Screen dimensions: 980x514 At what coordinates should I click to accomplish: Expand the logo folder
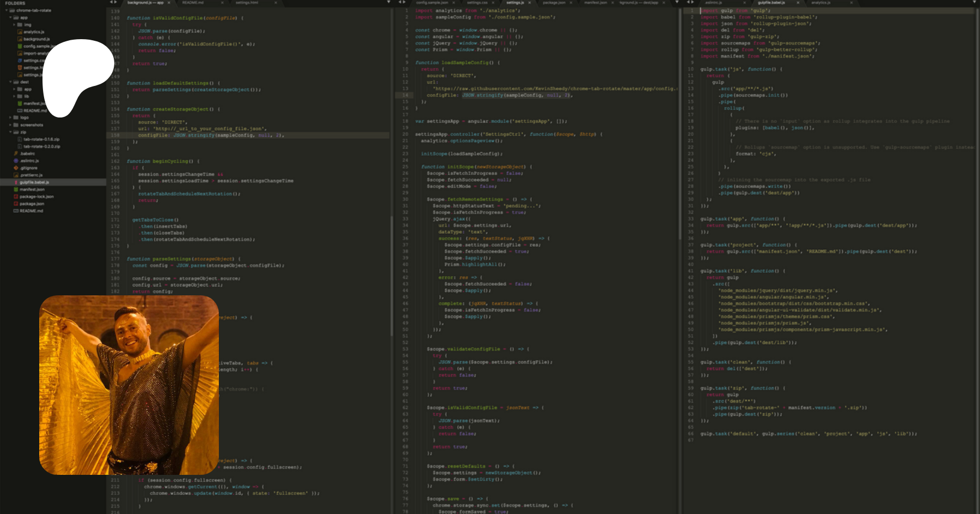(x=10, y=117)
